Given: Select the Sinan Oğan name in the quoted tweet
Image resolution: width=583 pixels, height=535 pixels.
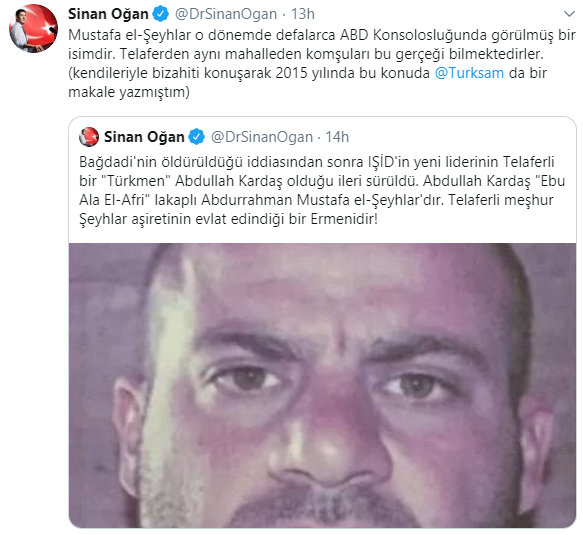Looking at the screenshot, I should click(144, 137).
